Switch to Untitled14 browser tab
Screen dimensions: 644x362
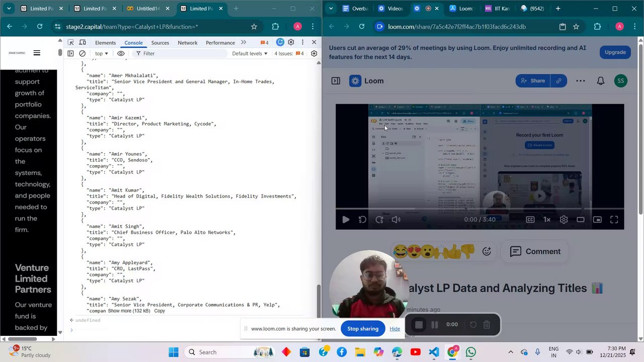coord(146,9)
